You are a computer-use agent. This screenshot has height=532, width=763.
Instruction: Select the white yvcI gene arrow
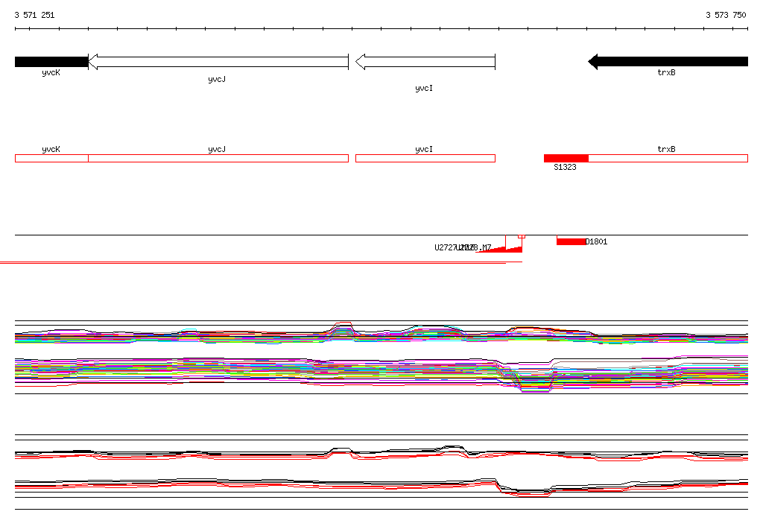pos(425,62)
